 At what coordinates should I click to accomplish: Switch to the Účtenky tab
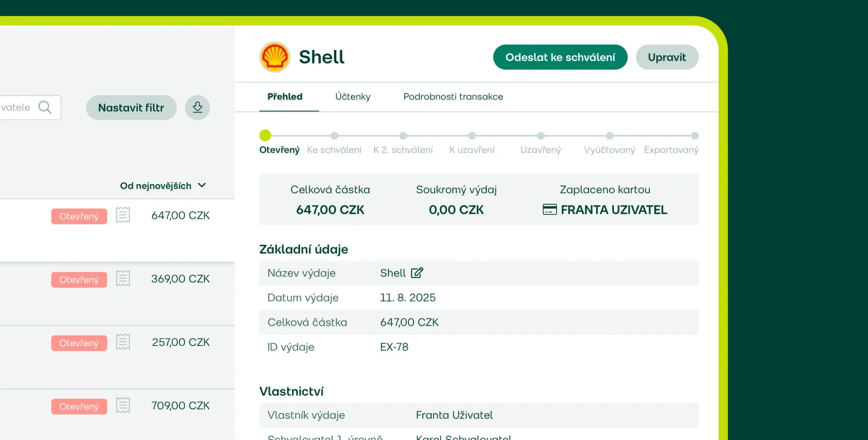click(353, 97)
